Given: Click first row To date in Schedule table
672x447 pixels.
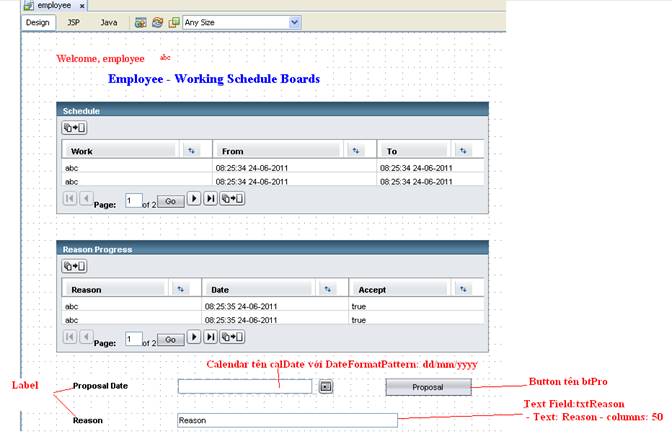Looking at the screenshot, I should coord(416,168).
